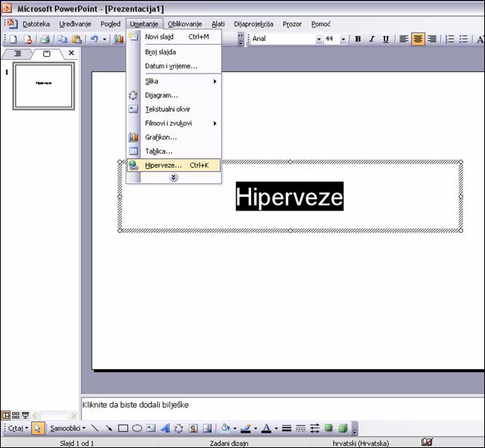Click the Font Color A button
Viewport: 485px width, 448px height.
(x=266, y=428)
